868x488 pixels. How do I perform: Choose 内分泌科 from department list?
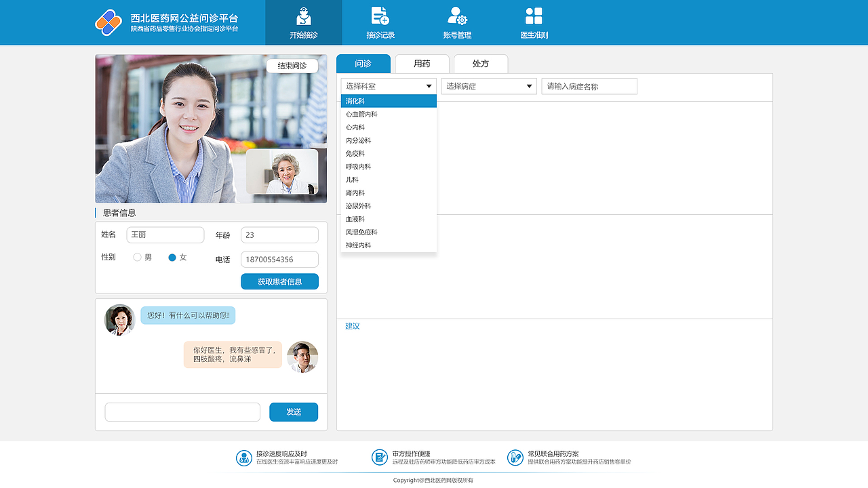tap(389, 140)
